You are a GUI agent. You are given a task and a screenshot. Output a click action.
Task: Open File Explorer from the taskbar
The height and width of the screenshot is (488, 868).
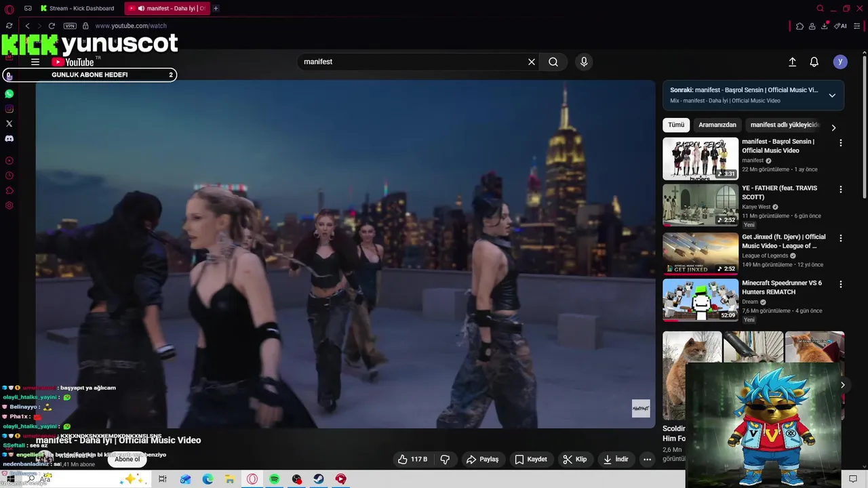click(229, 479)
